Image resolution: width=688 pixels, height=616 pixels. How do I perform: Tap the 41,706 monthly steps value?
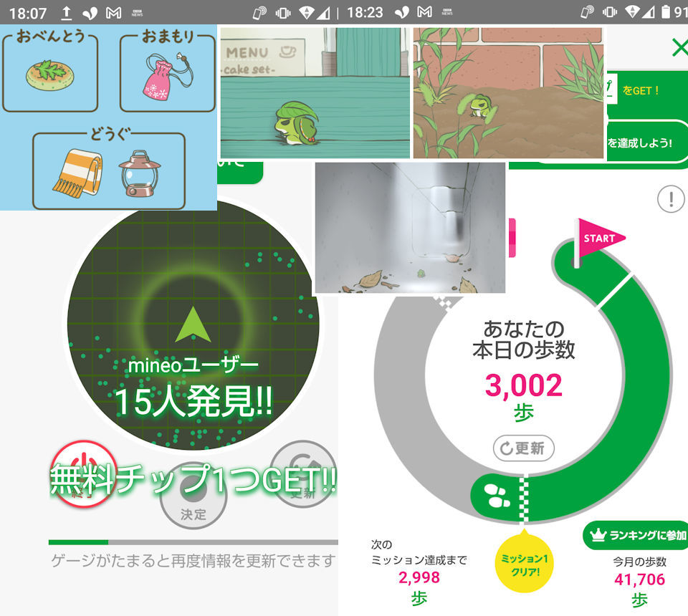click(x=640, y=579)
